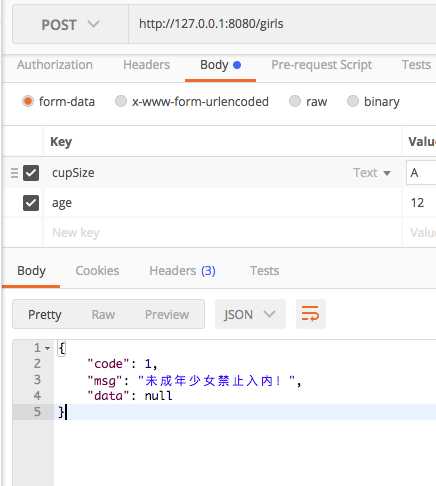Viewport: 436px width, 486px height.
Task: Uncheck the age parameter checkbox
Action: [x=31, y=203]
